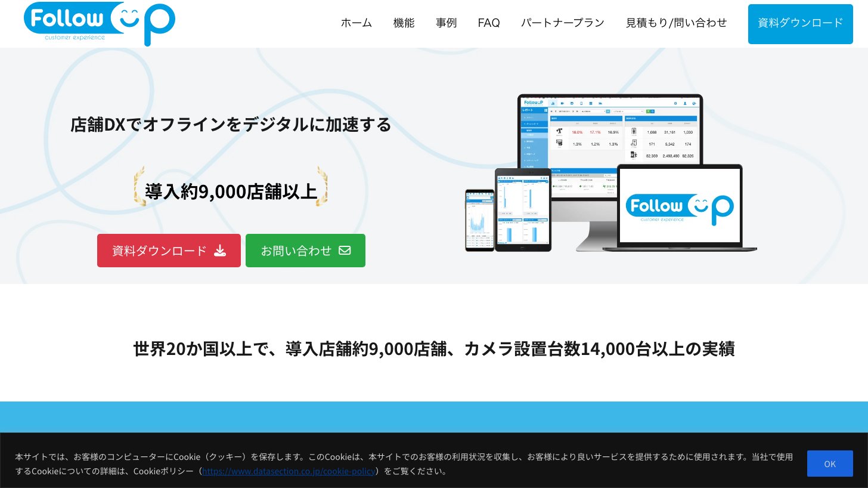Click the tablet mockup screen
Screen dimensions: 868x488
click(523, 210)
